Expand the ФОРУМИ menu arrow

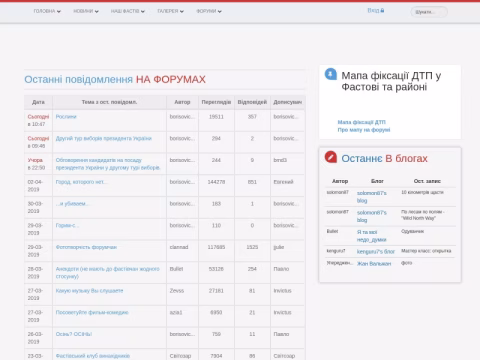tap(220, 11)
